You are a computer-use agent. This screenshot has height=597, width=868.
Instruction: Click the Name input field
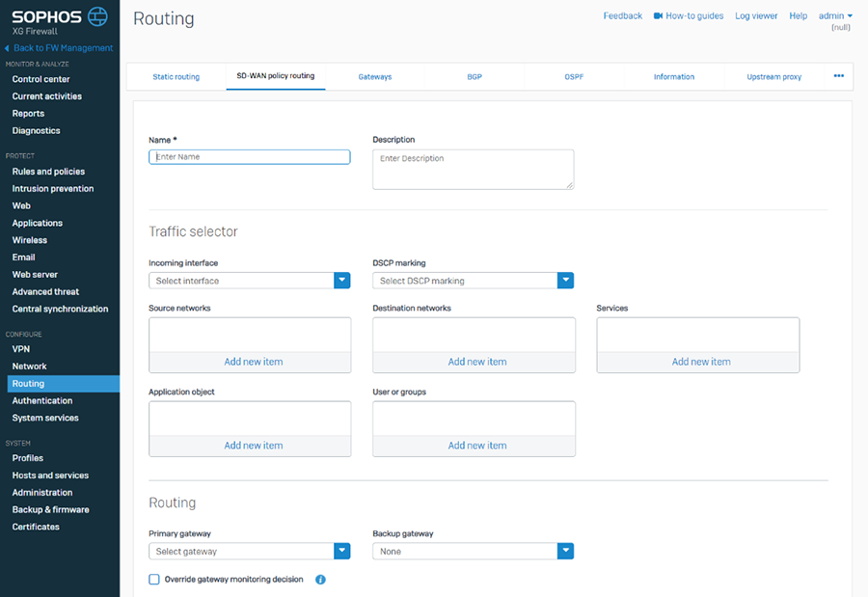[x=249, y=156]
